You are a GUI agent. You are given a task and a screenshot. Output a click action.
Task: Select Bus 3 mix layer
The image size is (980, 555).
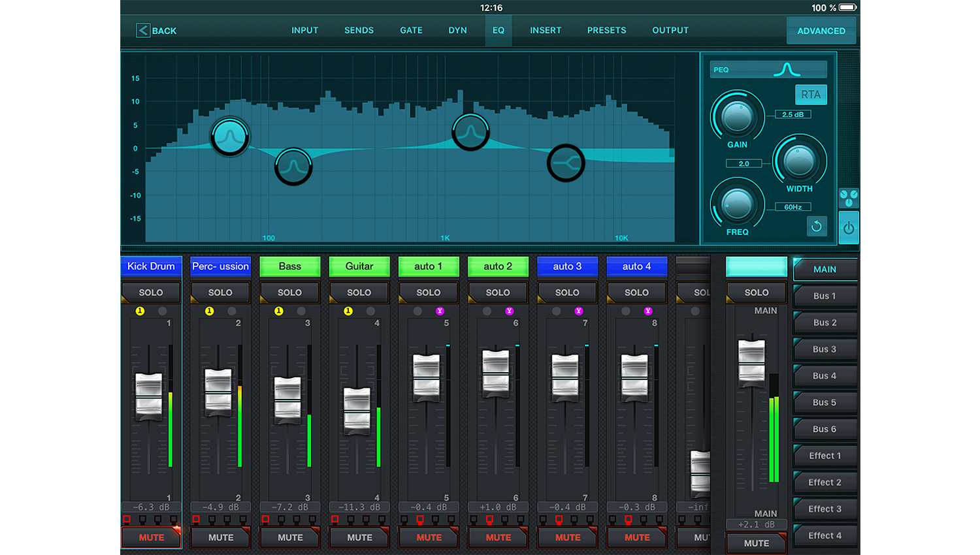(825, 349)
